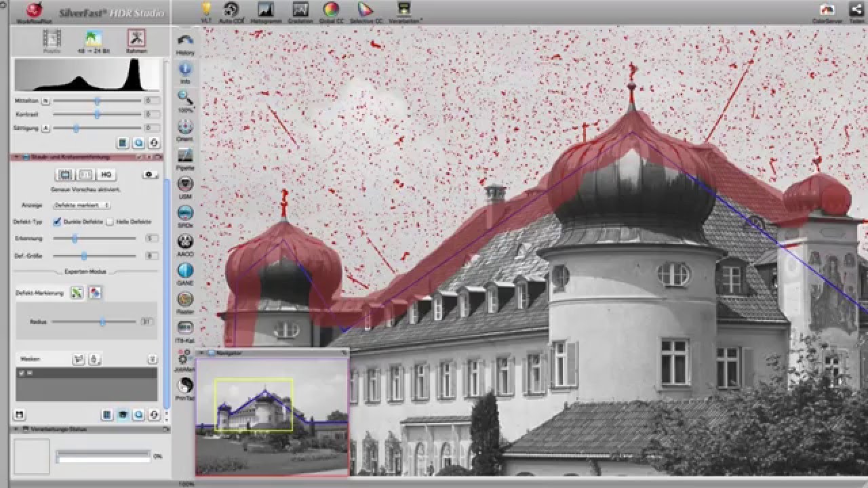Click the Erkennung value field
The image size is (868, 488).
click(152, 239)
